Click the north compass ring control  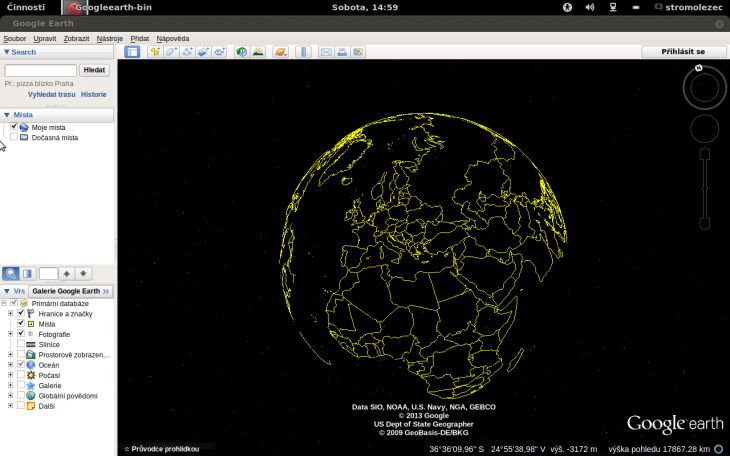pyautogui.click(x=705, y=88)
